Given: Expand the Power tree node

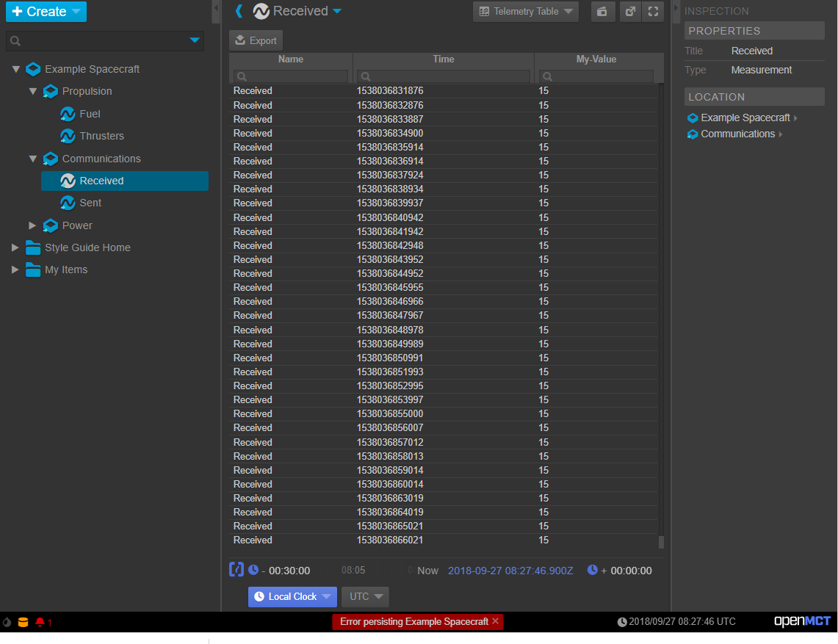Looking at the screenshot, I should (32, 225).
